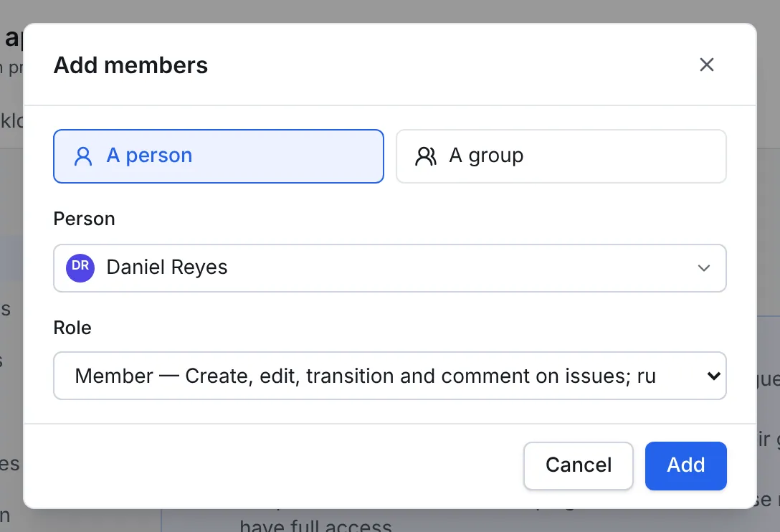Image resolution: width=780 pixels, height=532 pixels.
Task: Cancel adding members
Action: point(579,466)
